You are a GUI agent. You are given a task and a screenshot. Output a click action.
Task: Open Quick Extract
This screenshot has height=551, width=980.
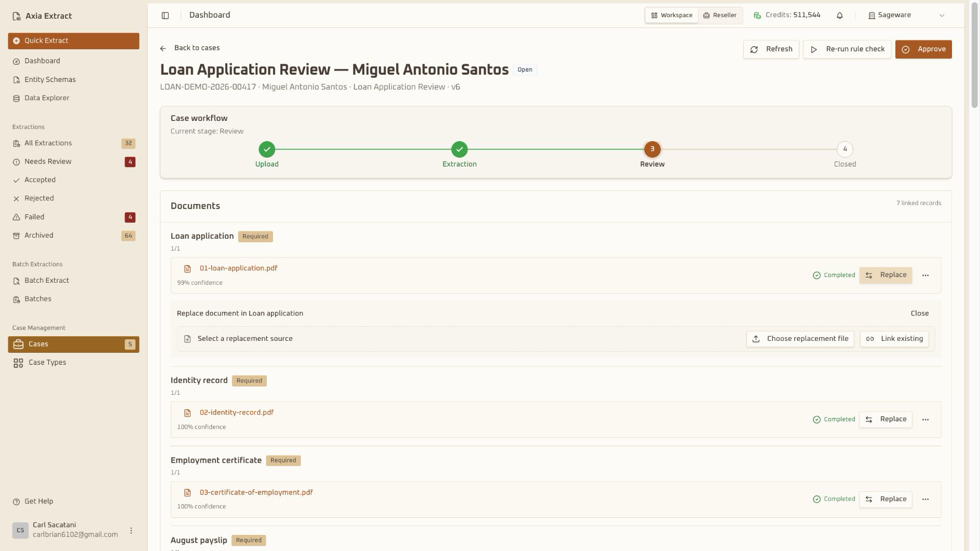[74, 41]
